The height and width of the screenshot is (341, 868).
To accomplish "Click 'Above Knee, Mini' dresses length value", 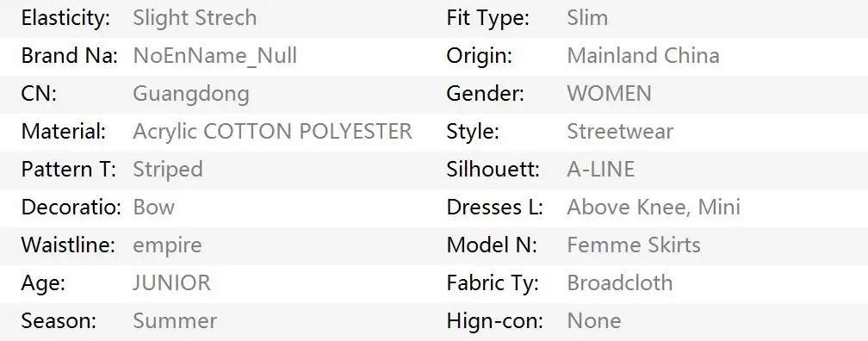I will pyautogui.click(x=654, y=207).
